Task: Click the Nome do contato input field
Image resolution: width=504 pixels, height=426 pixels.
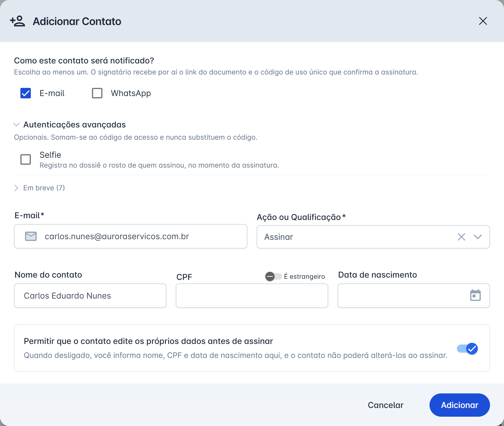Action: [x=90, y=296]
